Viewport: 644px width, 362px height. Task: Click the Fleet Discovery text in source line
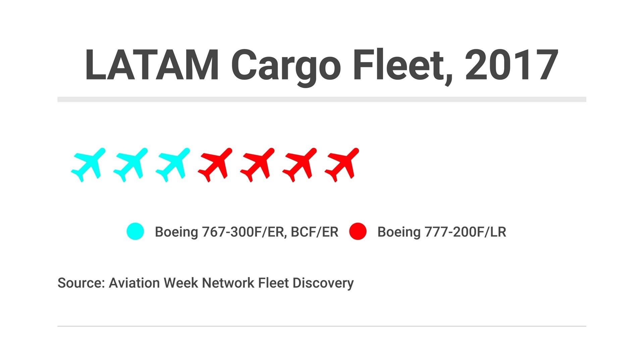pos(306,283)
